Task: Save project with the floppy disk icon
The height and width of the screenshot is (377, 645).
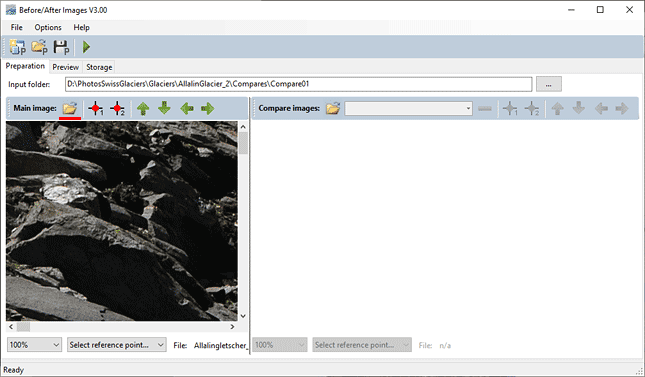Action: click(61, 47)
